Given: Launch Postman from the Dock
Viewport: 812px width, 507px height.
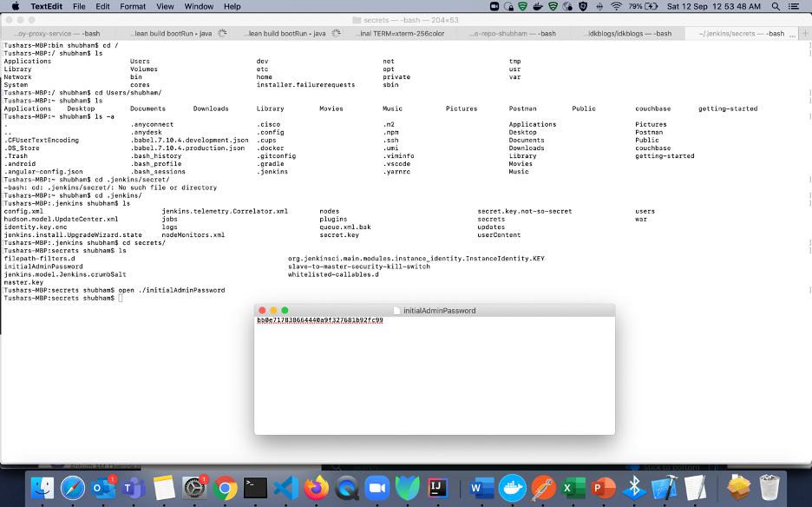Looking at the screenshot, I should 543,488.
